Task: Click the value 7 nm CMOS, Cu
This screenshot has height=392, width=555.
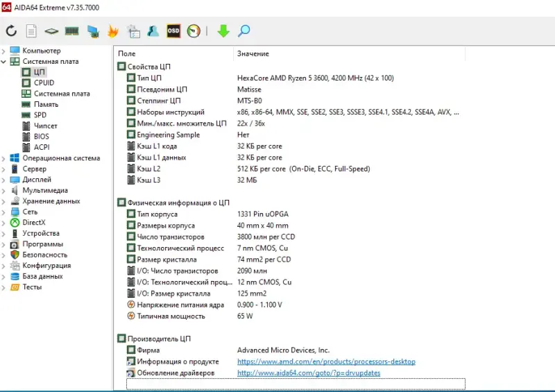Action: click(263, 248)
